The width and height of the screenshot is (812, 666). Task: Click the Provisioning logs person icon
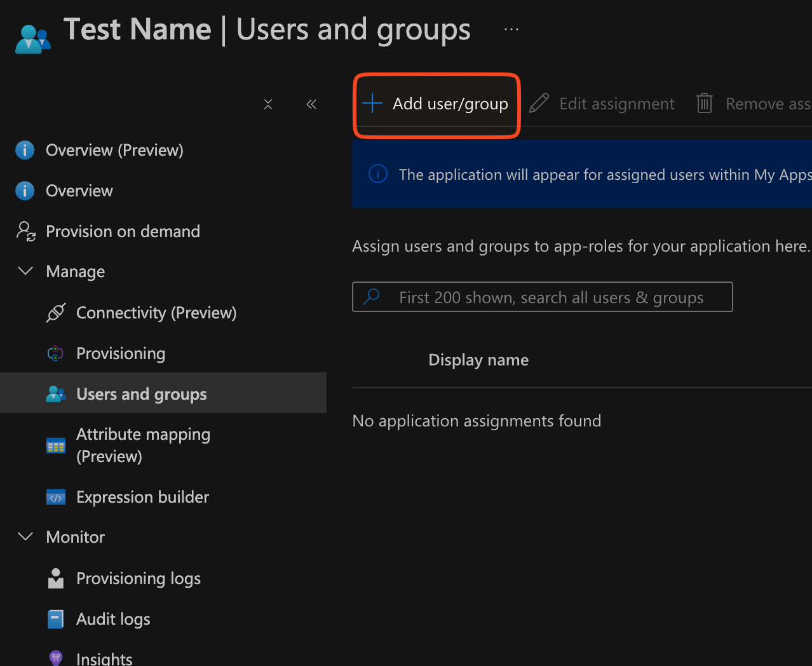(56, 578)
